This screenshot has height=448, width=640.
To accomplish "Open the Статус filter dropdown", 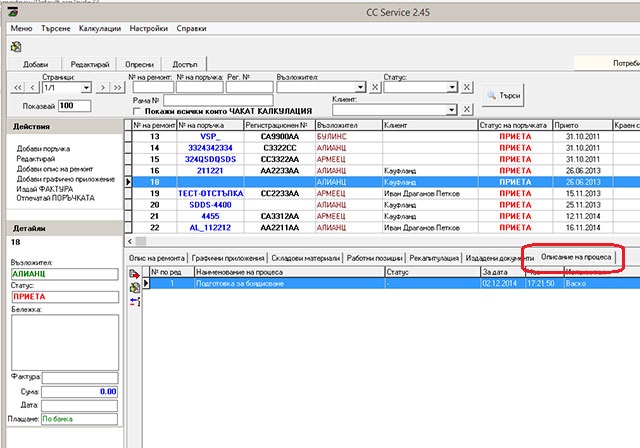I will (451, 87).
